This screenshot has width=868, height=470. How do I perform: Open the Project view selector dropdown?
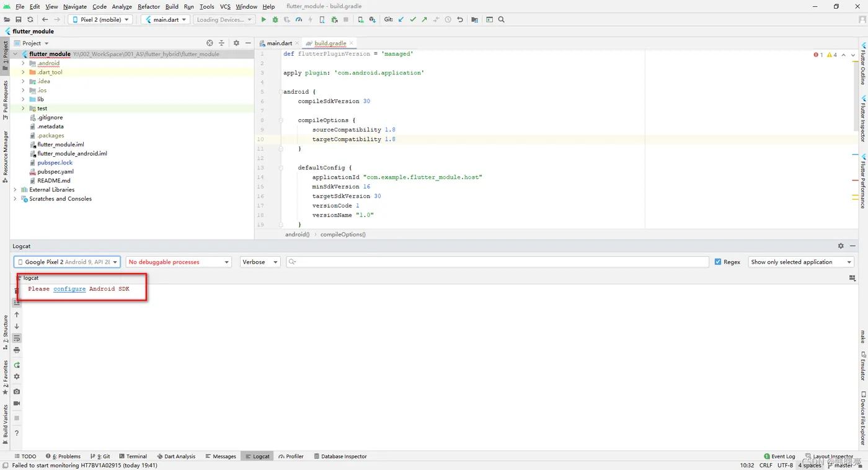click(x=31, y=43)
